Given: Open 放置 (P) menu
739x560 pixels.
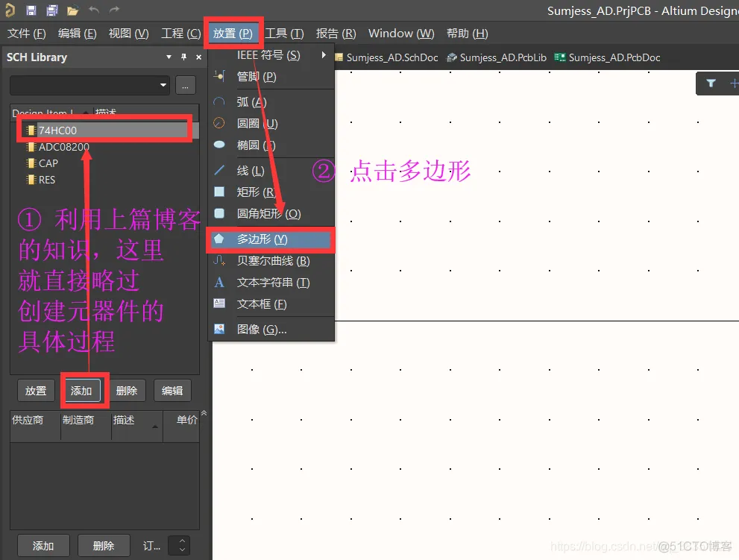Looking at the screenshot, I should pyautogui.click(x=233, y=34).
